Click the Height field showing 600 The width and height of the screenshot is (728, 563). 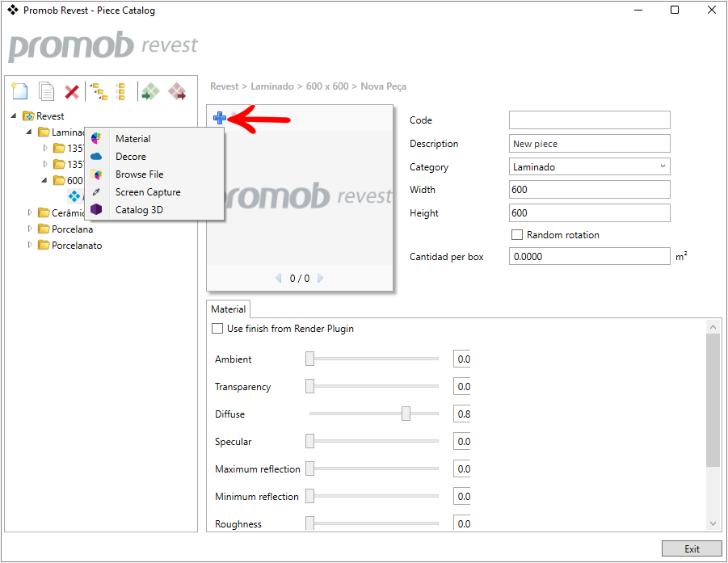click(x=590, y=213)
